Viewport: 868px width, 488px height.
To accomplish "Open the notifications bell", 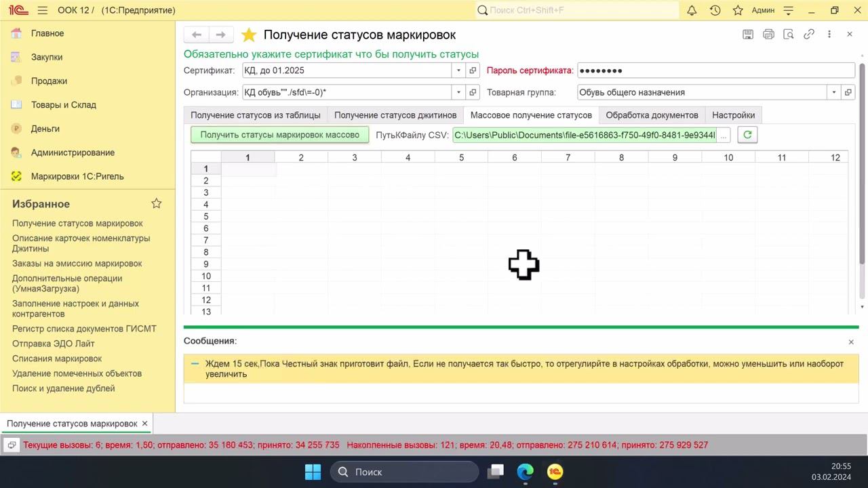I will pos(692,10).
